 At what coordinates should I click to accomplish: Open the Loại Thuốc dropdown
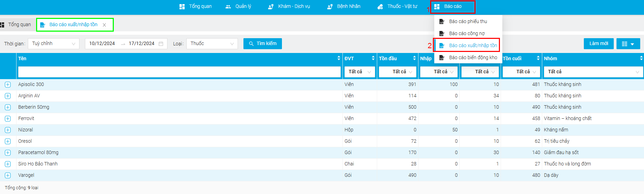point(212,44)
